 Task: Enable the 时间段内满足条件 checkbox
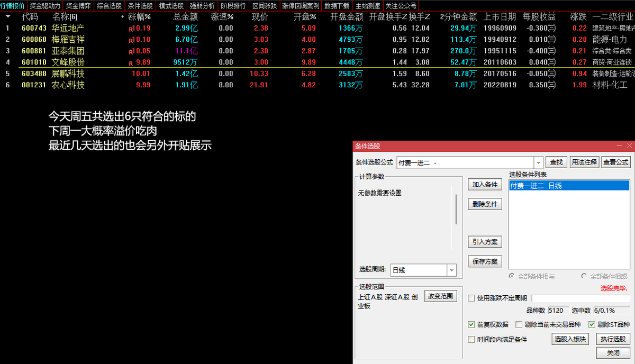[471, 340]
